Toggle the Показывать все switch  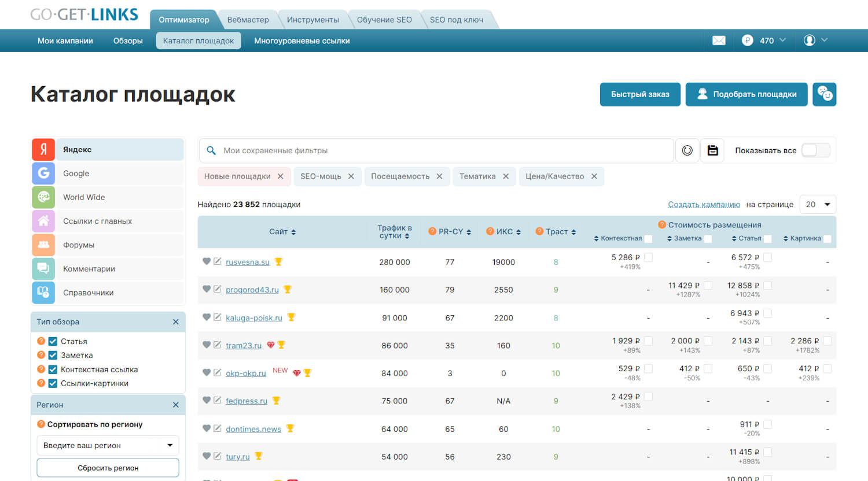(x=815, y=150)
